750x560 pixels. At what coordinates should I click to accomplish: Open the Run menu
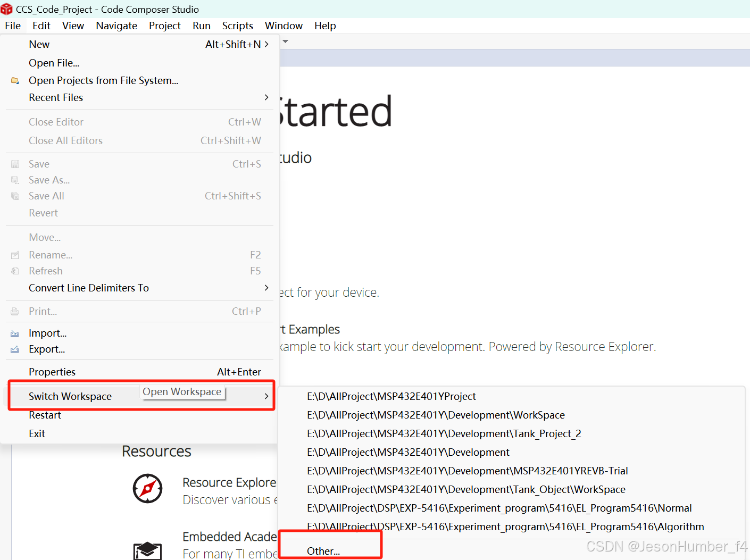click(x=201, y=26)
